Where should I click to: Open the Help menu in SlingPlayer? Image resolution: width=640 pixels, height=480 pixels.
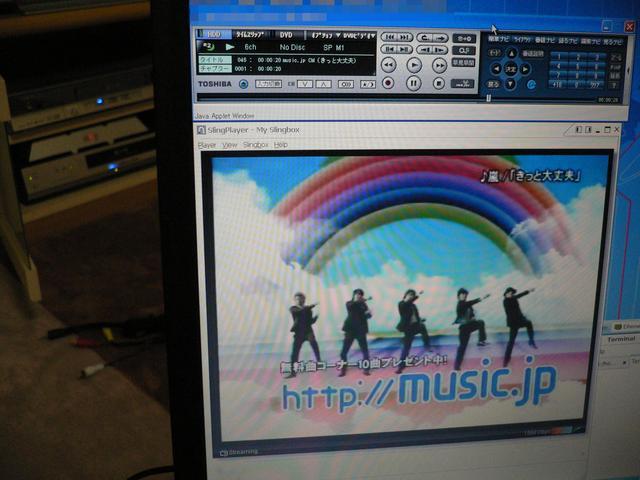pyautogui.click(x=280, y=145)
